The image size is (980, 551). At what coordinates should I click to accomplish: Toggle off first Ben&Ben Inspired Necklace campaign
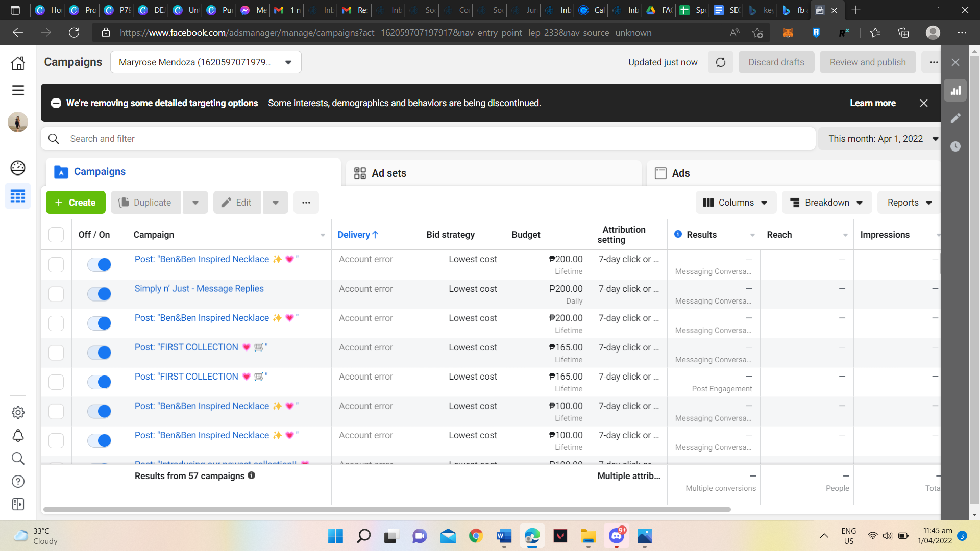pyautogui.click(x=99, y=264)
